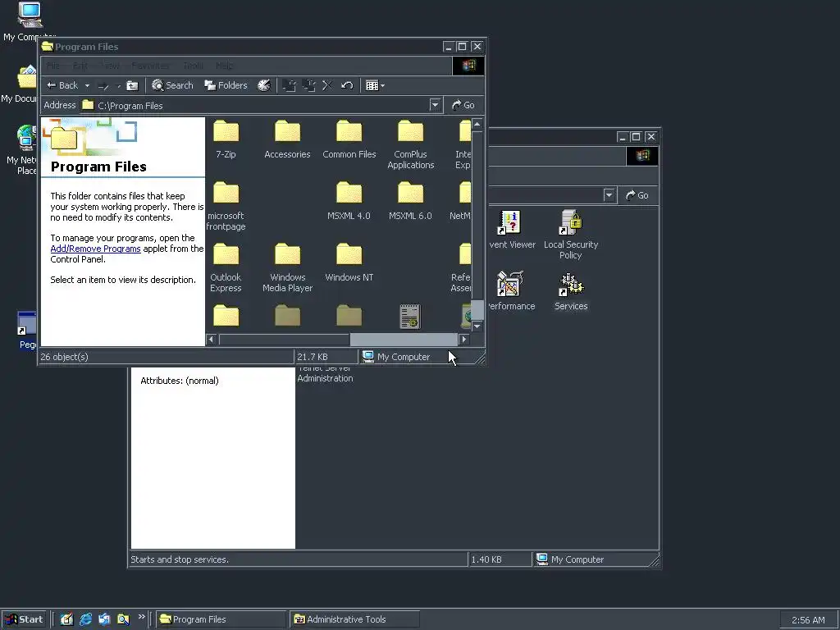Open the Search pane in Program Files
This screenshot has width=840, height=630.
click(172, 85)
